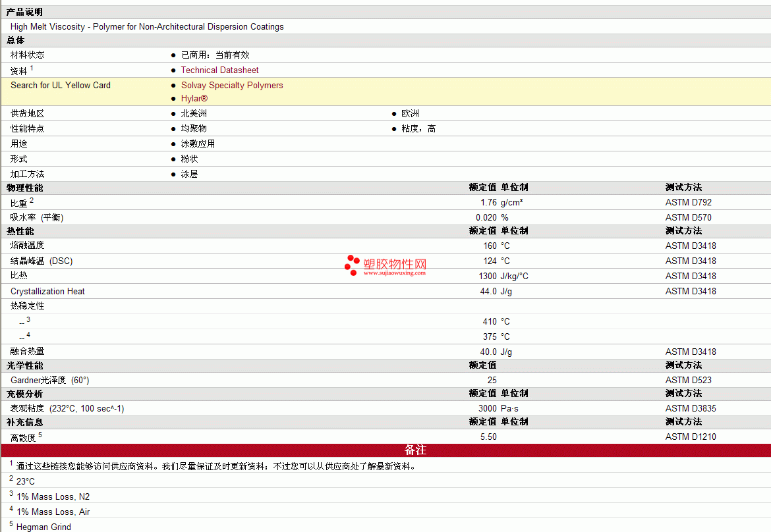Select the "资料" row label

tap(18, 71)
